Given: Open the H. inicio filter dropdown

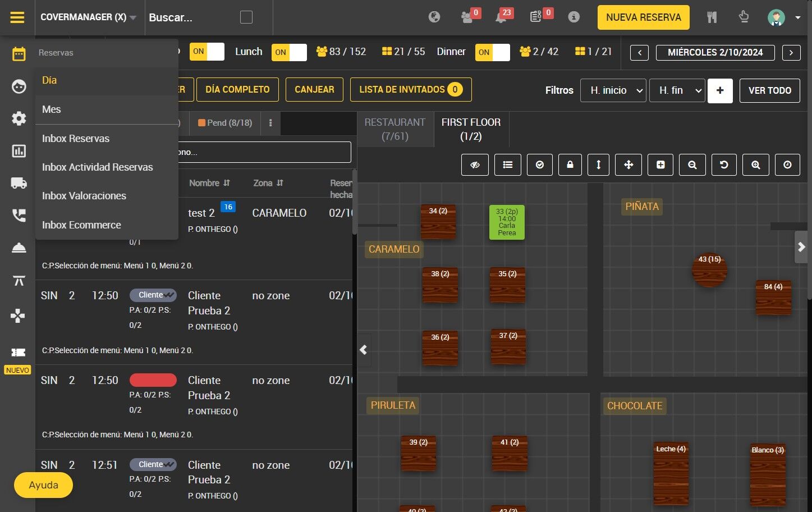Looking at the screenshot, I should coord(616,90).
